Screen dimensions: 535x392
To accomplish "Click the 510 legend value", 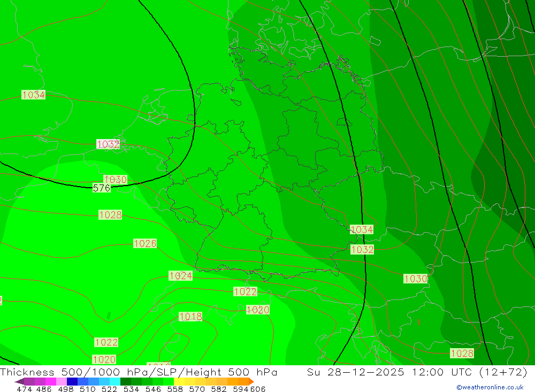I will [88, 389].
